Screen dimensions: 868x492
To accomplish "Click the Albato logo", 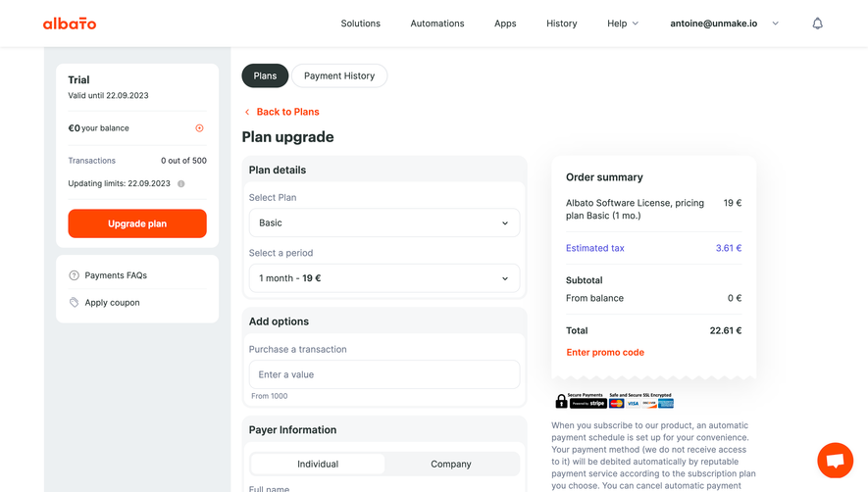I will point(70,24).
